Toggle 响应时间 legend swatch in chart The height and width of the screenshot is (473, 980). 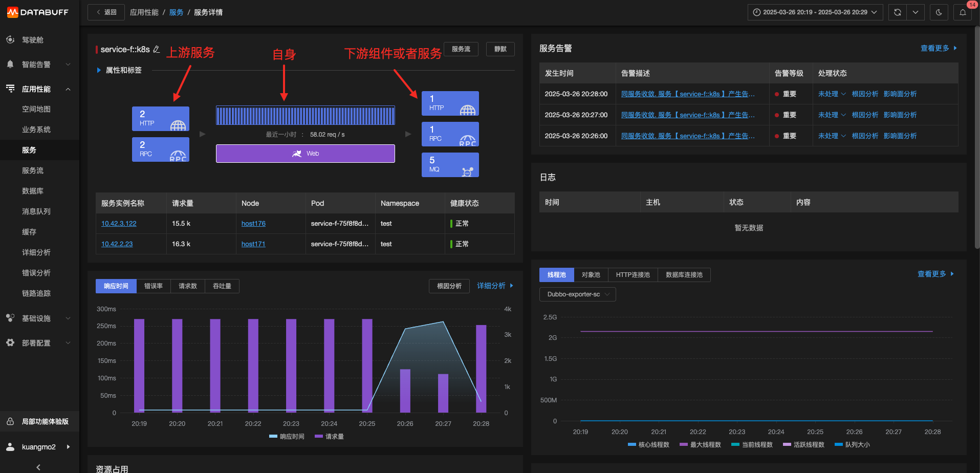click(273, 437)
